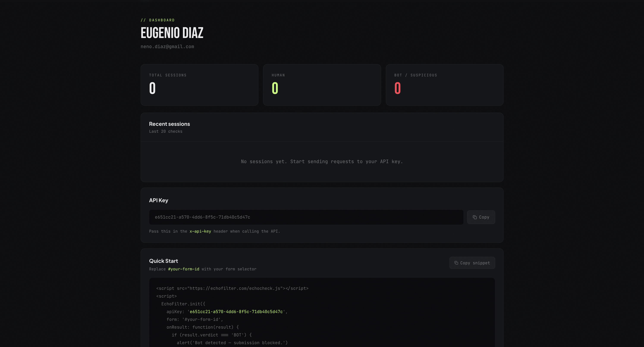Click the Recent sessions heading
This screenshot has height=347, width=644.
pos(169,124)
